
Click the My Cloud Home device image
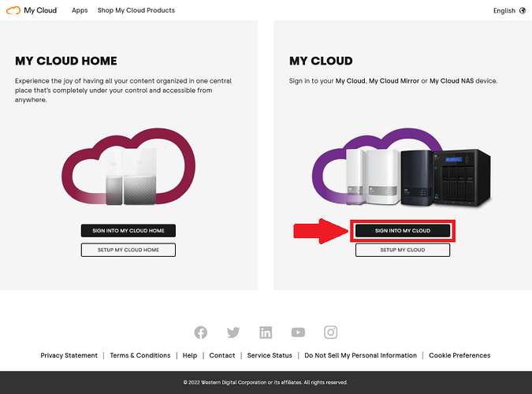click(128, 166)
